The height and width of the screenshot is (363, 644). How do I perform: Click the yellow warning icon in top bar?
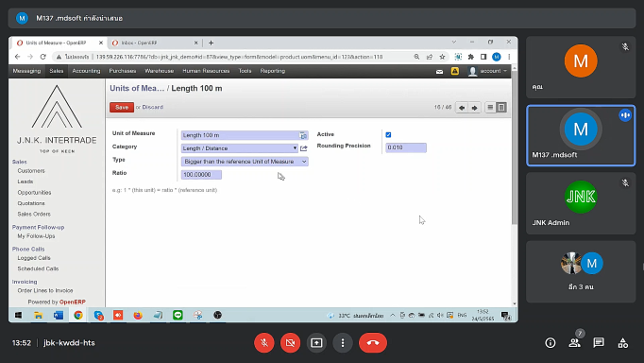click(454, 71)
